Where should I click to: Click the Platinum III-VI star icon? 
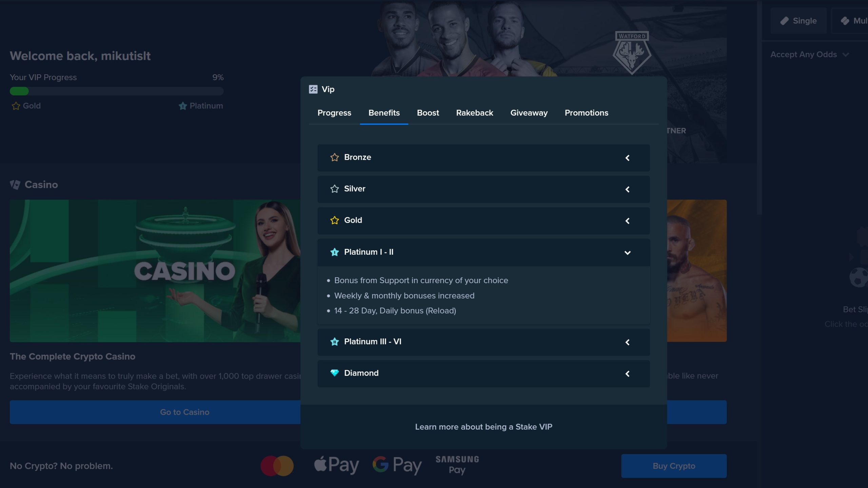pos(334,341)
